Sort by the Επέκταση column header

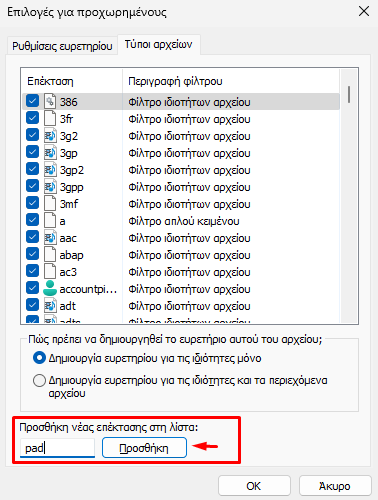(72, 81)
